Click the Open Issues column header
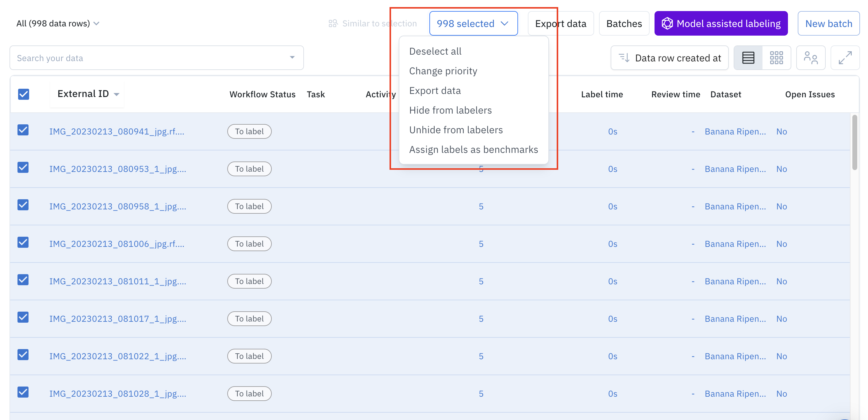The height and width of the screenshot is (420, 868). [x=809, y=94]
